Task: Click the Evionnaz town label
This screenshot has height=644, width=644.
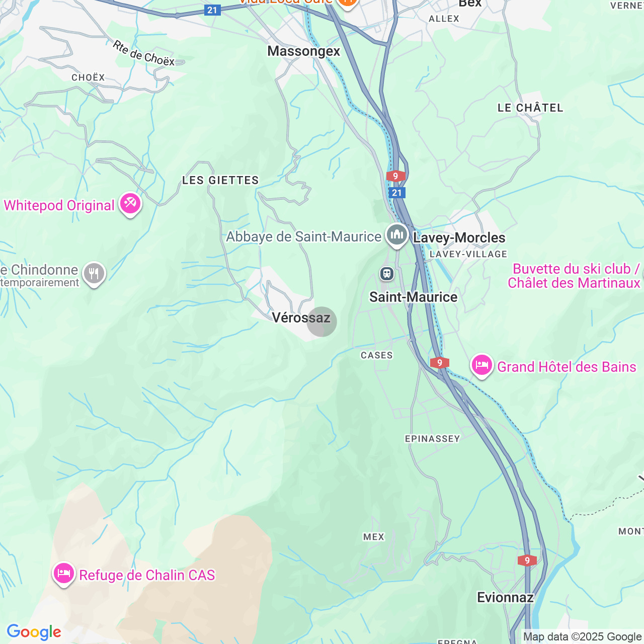Action: tap(505, 597)
